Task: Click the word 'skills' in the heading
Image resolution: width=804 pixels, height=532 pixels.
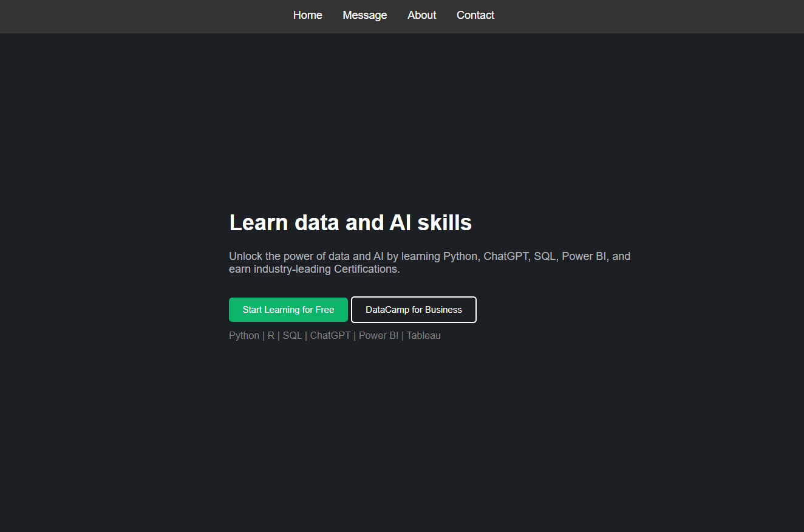Action: 445,223
